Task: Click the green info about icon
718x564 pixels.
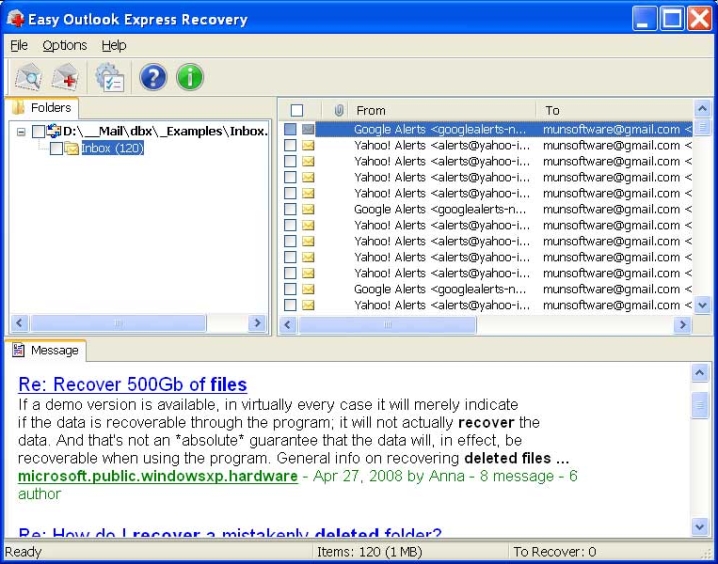Action: click(190, 77)
